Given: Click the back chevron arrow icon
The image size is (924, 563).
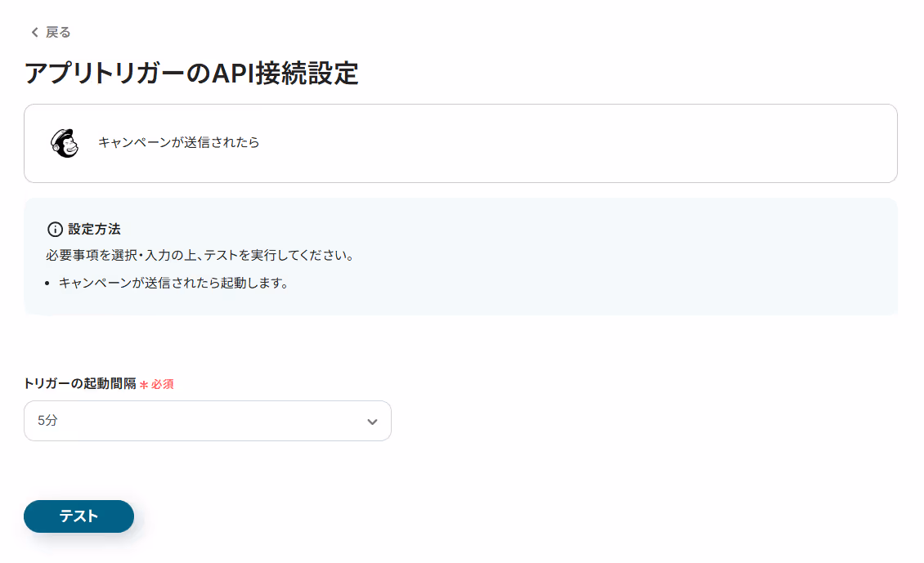Looking at the screenshot, I should 35,33.
